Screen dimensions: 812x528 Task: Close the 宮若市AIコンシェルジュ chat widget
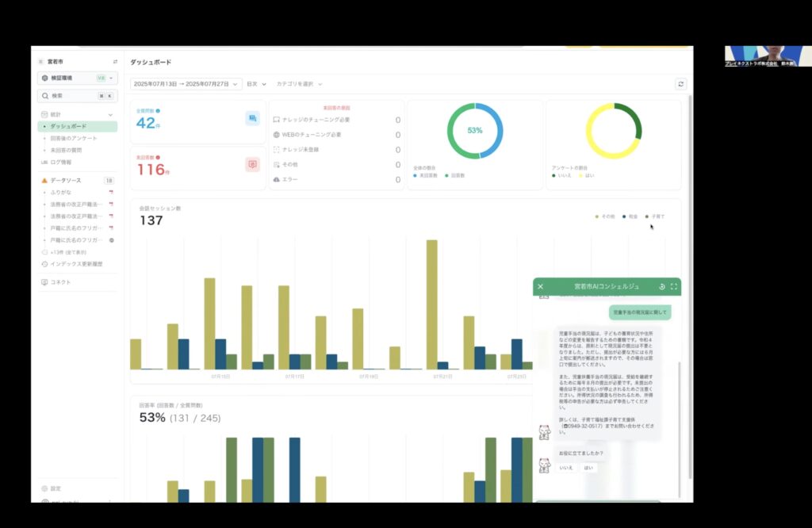coord(541,286)
